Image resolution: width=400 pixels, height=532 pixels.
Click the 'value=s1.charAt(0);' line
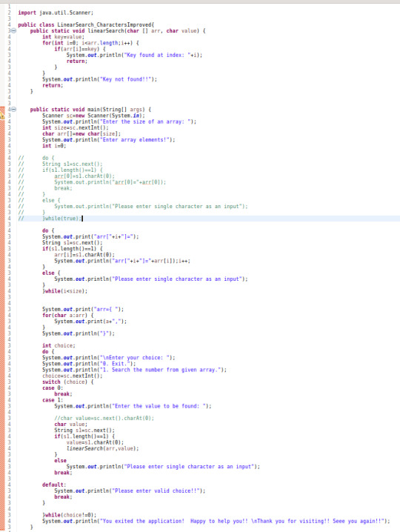95,442
